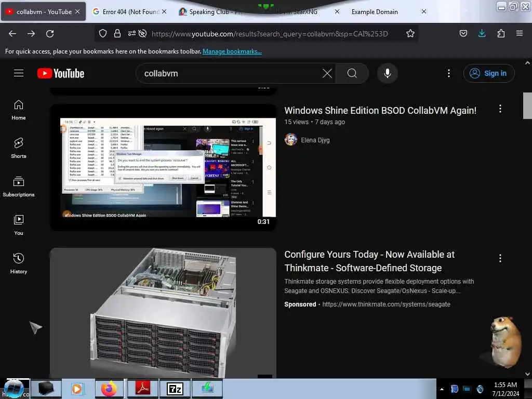532x399 pixels.
Task: Click the scrollbar down arrow
Action: point(527,374)
